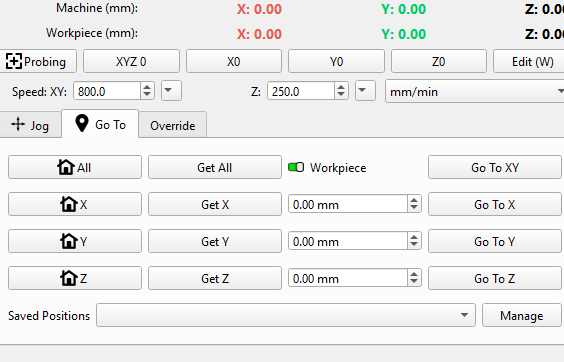The width and height of the screenshot is (564, 362).
Task: Click the Go To X button
Action: click(x=495, y=204)
